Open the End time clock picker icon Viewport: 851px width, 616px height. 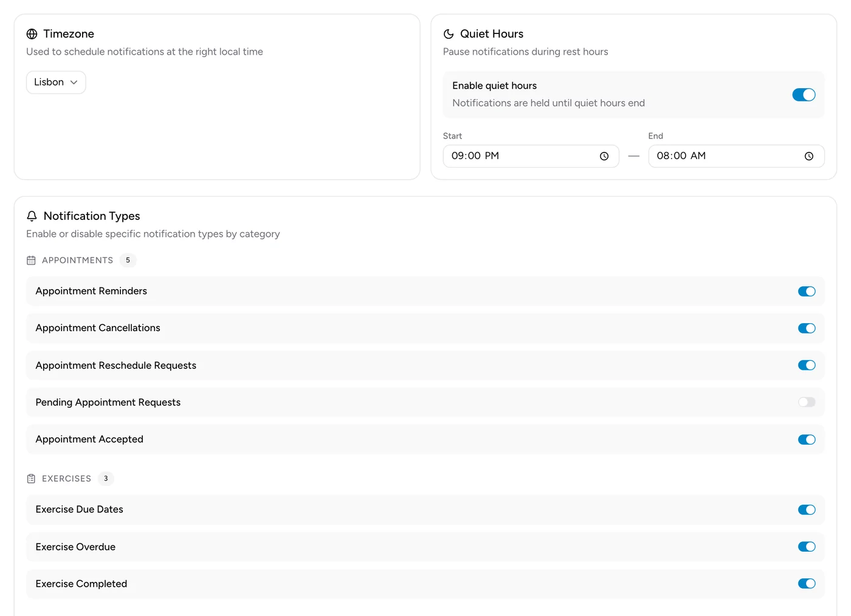click(x=809, y=156)
